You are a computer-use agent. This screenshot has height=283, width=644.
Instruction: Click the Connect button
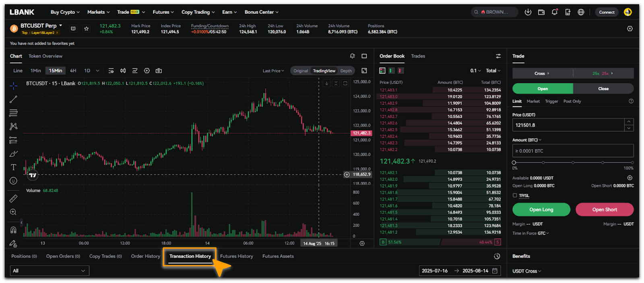click(607, 12)
